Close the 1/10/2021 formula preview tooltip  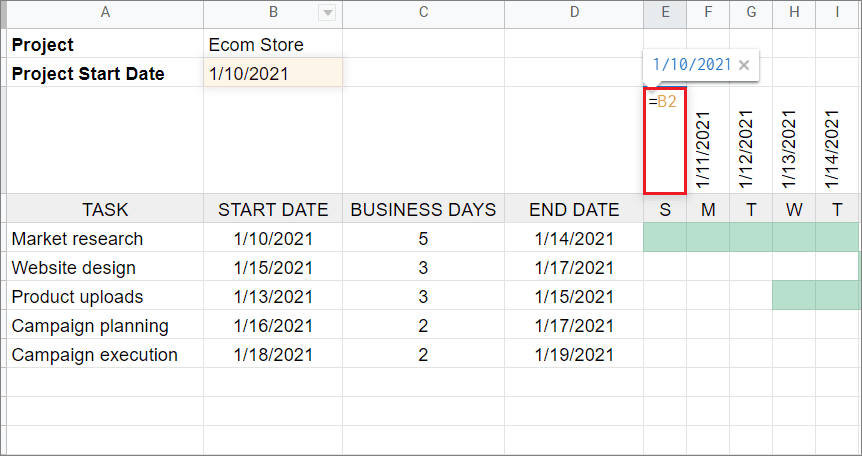point(743,65)
